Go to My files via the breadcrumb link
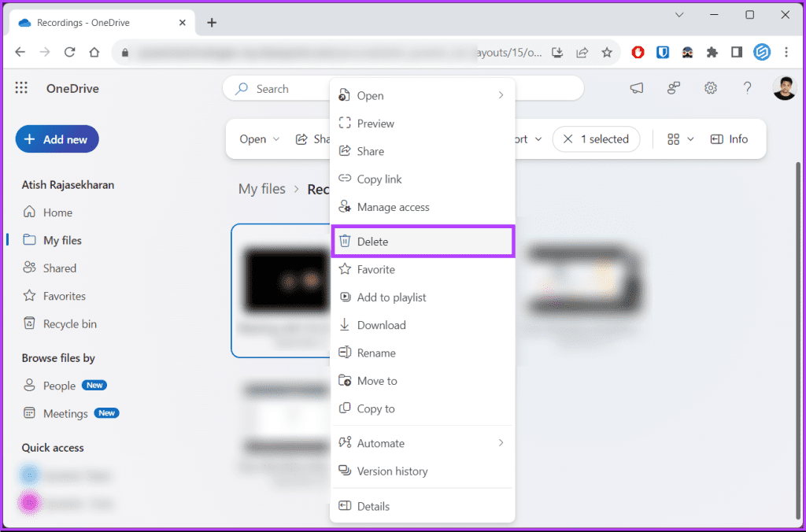This screenshot has width=806, height=532. pos(262,189)
